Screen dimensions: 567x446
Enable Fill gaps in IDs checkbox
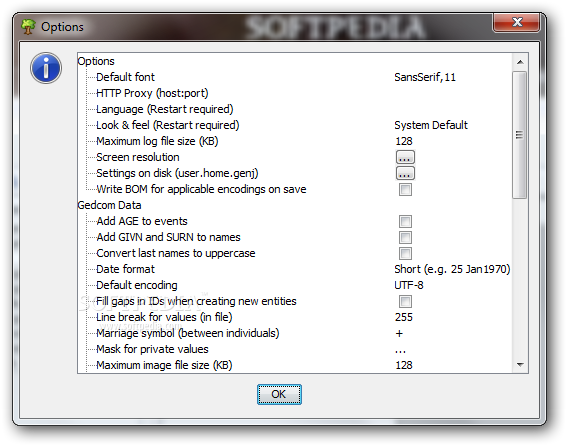(x=405, y=301)
